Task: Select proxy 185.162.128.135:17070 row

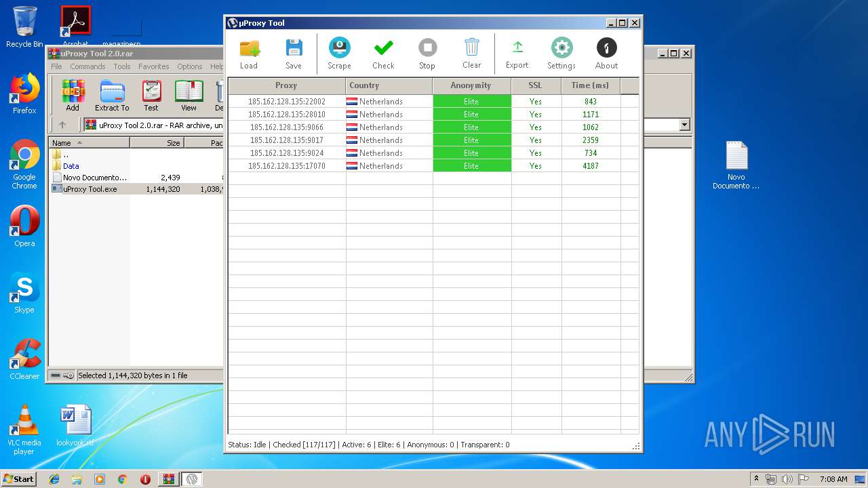Action: (433, 166)
